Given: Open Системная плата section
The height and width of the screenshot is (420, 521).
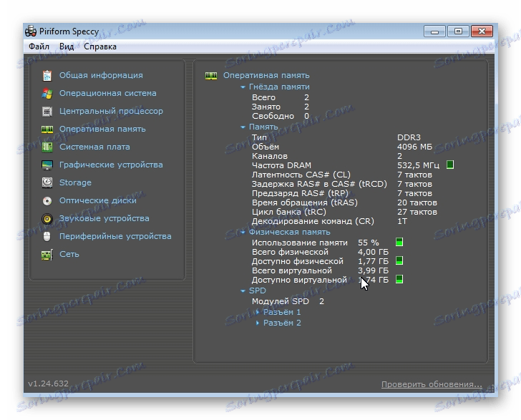Looking at the screenshot, I should tap(94, 147).
